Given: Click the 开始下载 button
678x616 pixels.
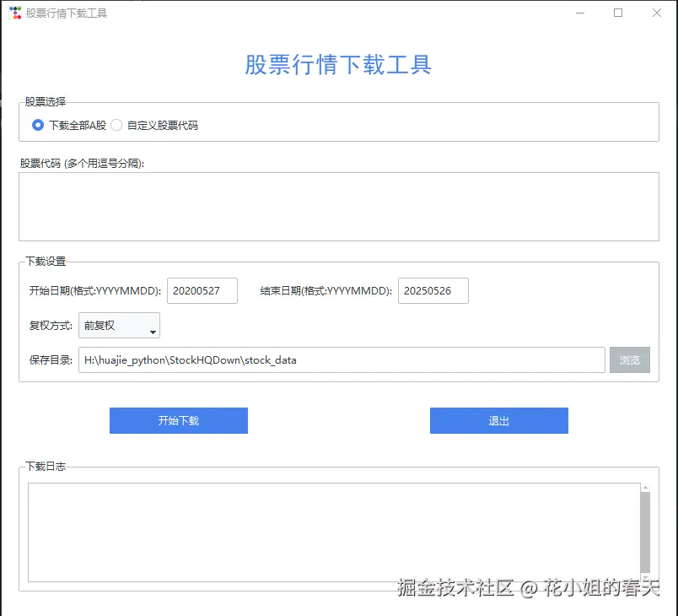Looking at the screenshot, I should (179, 420).
